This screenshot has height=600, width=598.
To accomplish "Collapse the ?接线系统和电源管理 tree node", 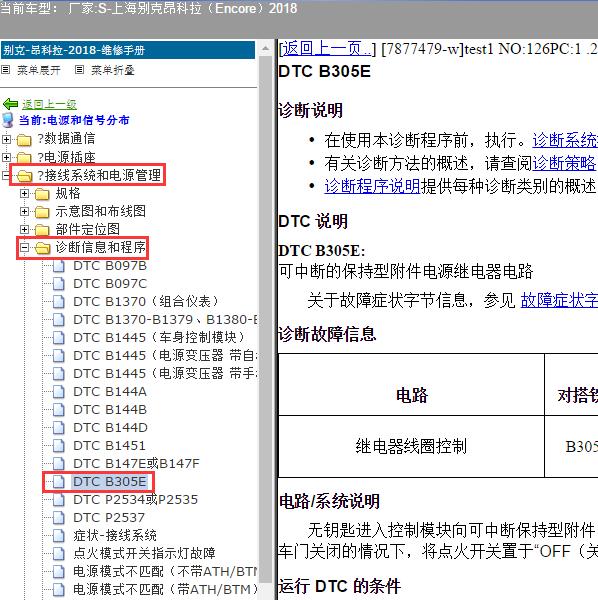I will pos(6,175).
